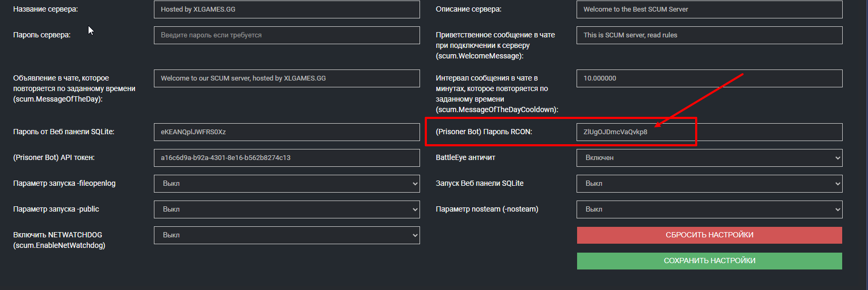Open the -fileopenlog launch parameter dropdown
The image size is (868, 290).
(287, 184)
